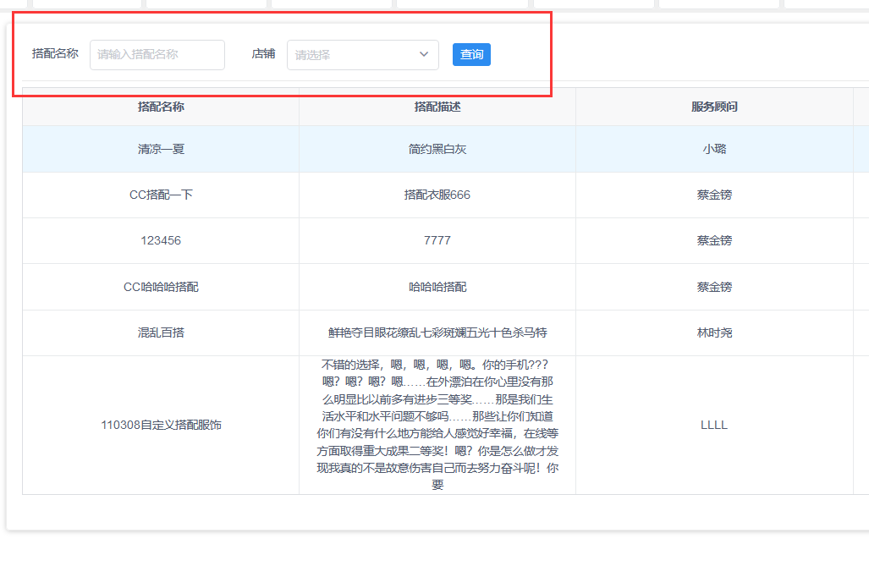Click the chevron arrow in 店铺 select box
The image size is (869, 588).
click(424, 55)
